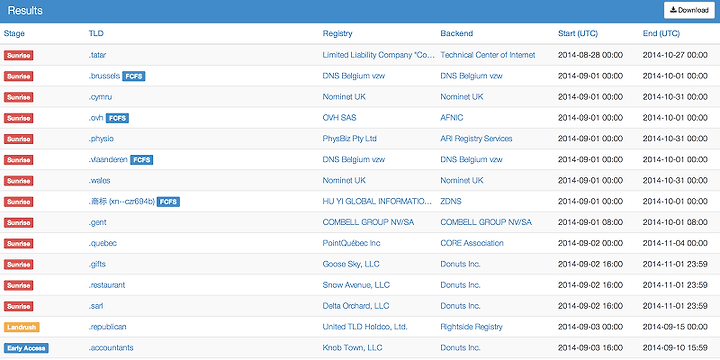Open the .restaurant TLD link

click(x=107, y=285)
